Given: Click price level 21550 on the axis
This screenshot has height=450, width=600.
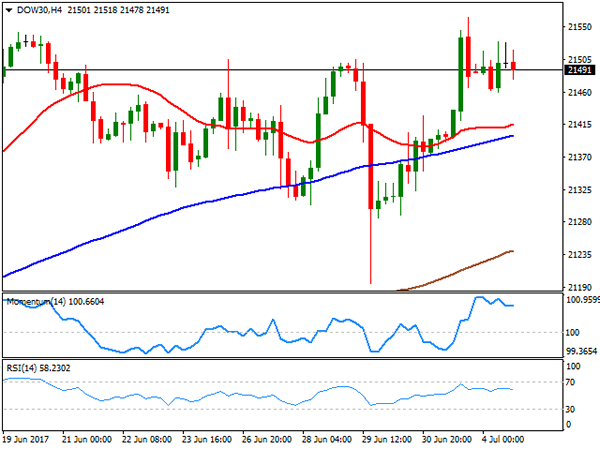Looking at the screenshot, I should point(580,27).
